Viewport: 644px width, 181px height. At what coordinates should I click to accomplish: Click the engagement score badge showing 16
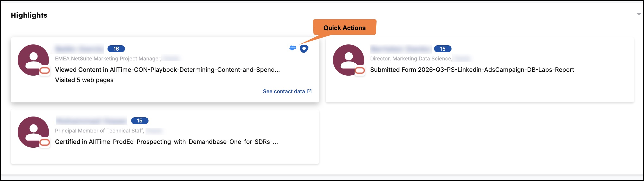coord(116,49)
